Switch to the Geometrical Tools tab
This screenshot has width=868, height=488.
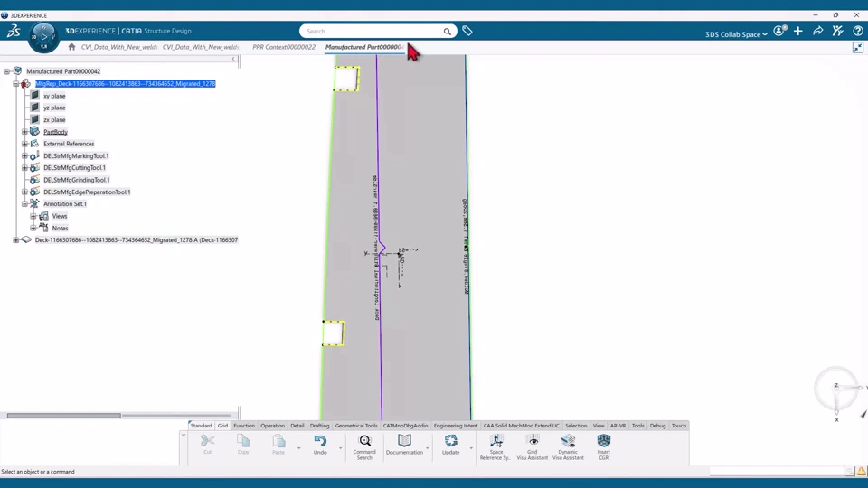click(356, 426)
